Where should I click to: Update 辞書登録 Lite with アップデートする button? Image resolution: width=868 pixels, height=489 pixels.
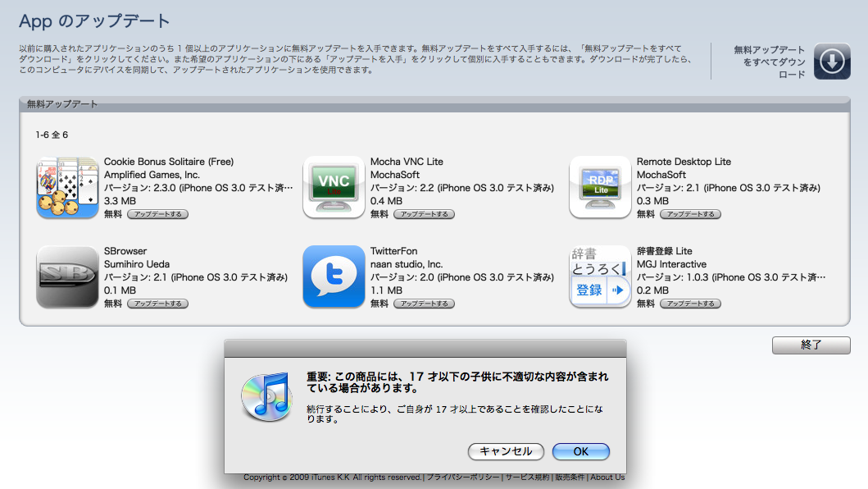tap(690, 304)
